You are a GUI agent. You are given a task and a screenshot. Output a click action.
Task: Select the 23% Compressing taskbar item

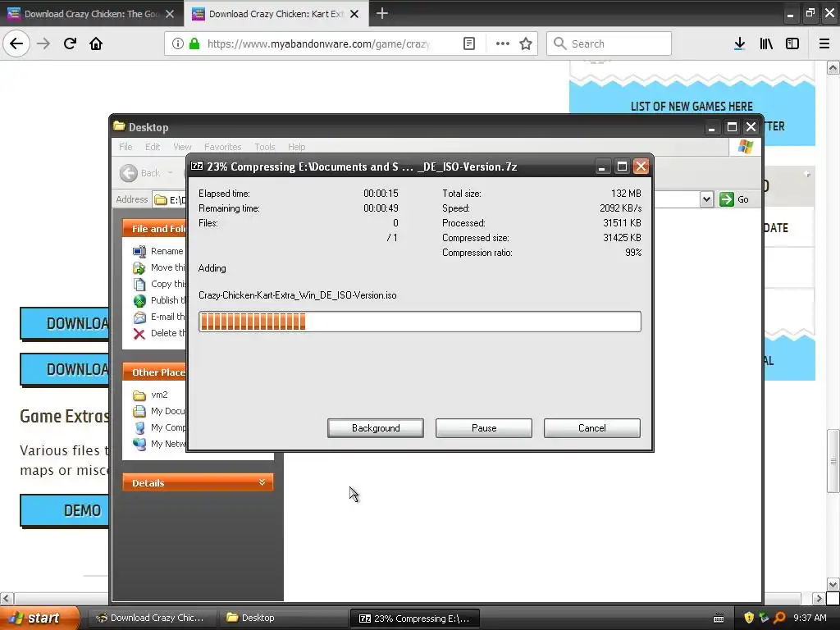[414, 619]
